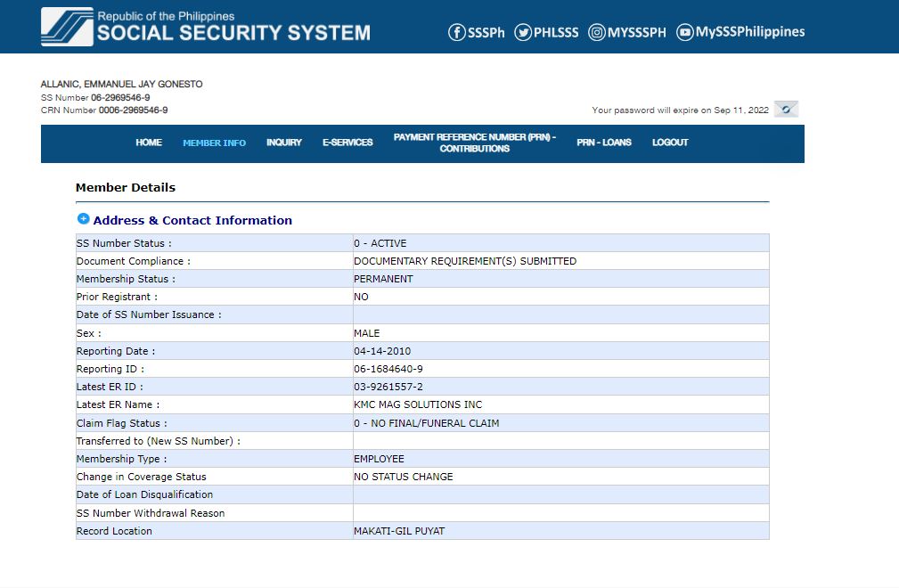Click the Social Security System logo
The height and width of the screenshot is (588, 899).
click(67, 27)
